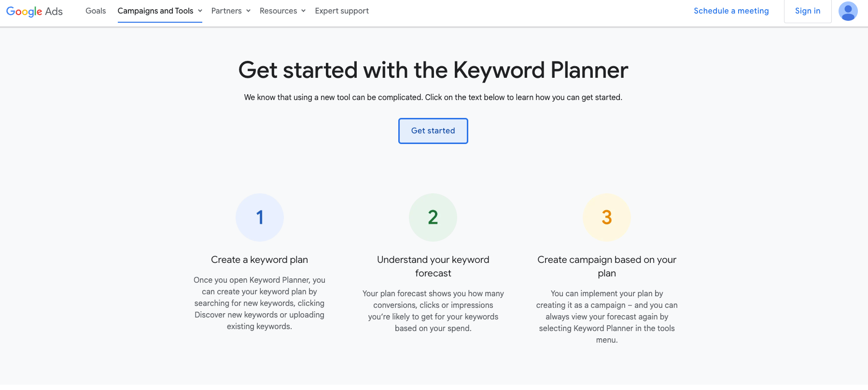The height and width of the screenshot is (390, 868).
Task: Click the 'Once you open Keyword Planner' paragraph
Action: pyautogui.click(x=260, y=303)
